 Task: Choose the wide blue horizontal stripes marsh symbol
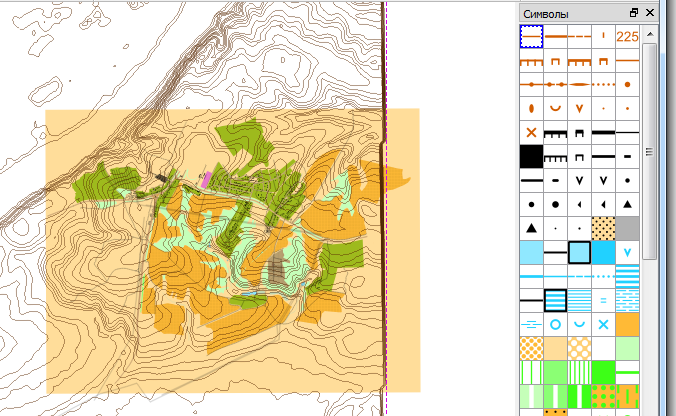click(627, 276)
